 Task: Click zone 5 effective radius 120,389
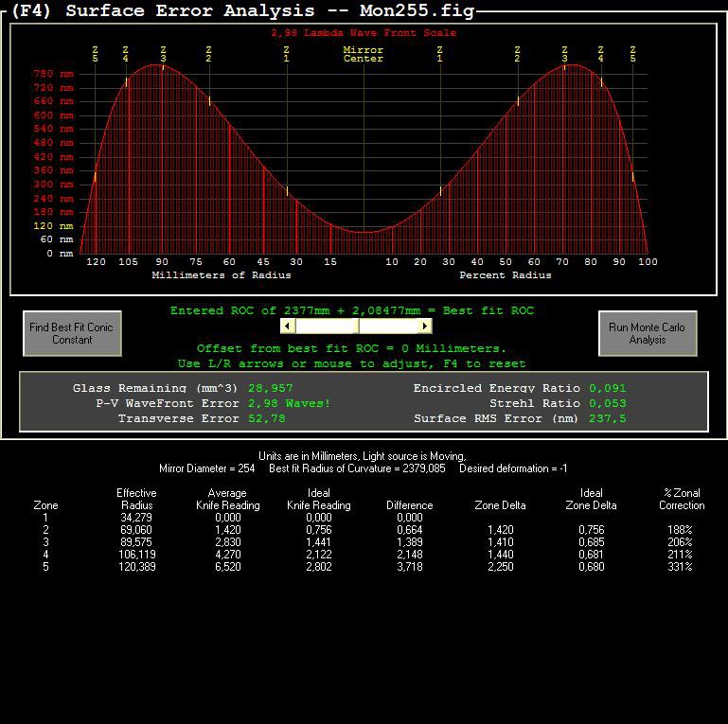coord(137,567)
